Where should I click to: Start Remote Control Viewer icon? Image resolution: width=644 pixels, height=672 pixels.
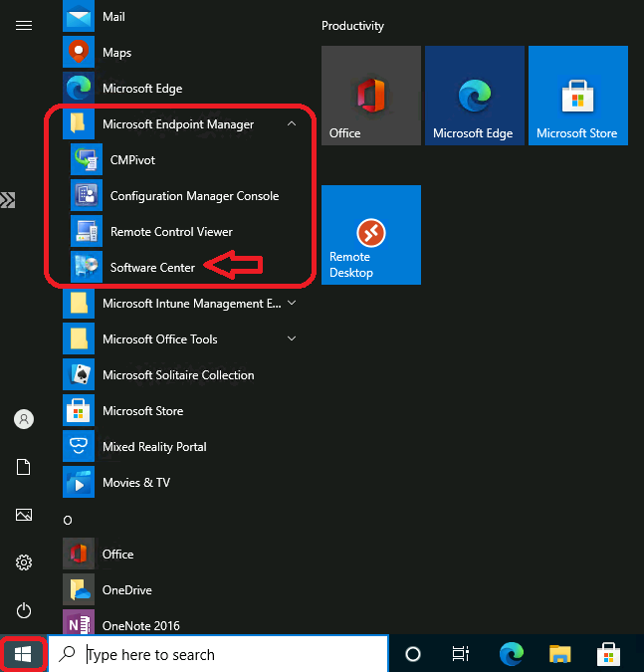[87, 231]
